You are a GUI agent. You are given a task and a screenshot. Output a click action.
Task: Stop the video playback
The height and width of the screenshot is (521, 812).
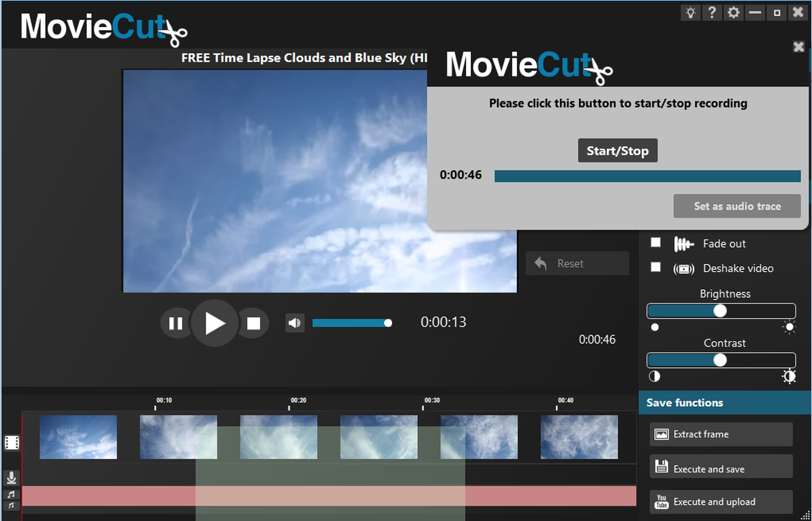point(254,323)
